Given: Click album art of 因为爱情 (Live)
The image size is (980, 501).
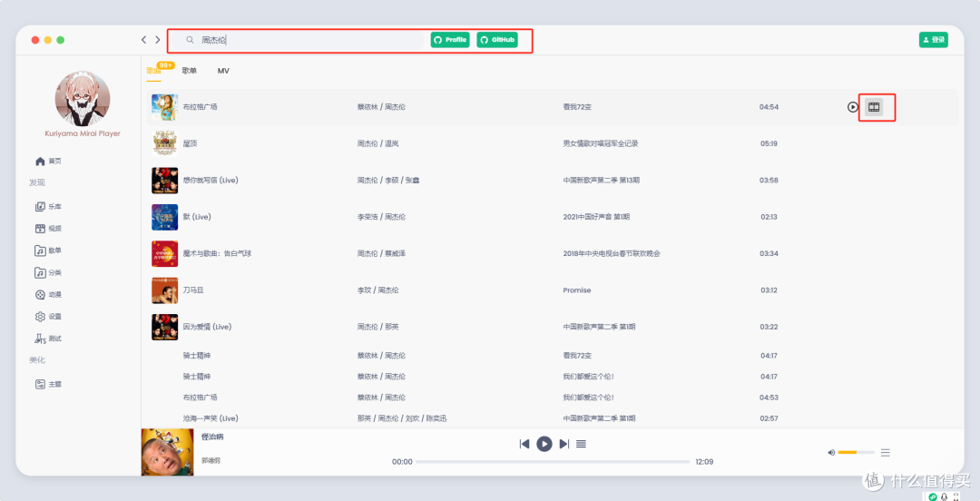Looking at the screenshot, I should coord(165,327).
